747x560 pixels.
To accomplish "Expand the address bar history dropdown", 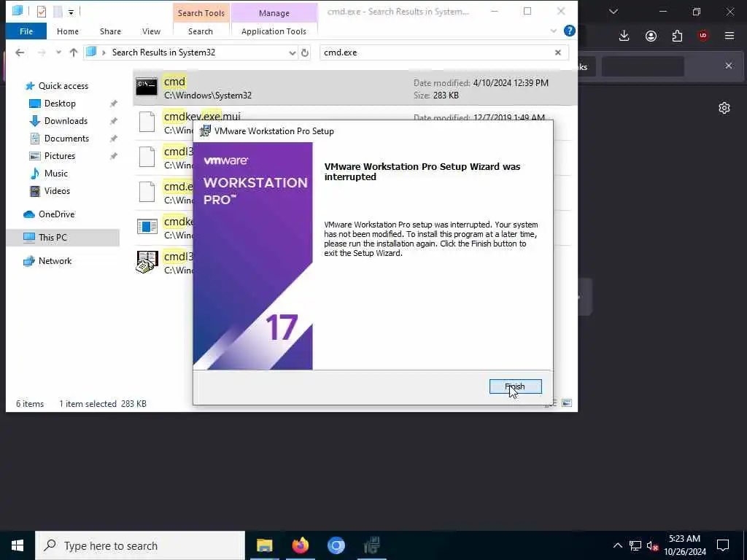I will click(292, 52).
